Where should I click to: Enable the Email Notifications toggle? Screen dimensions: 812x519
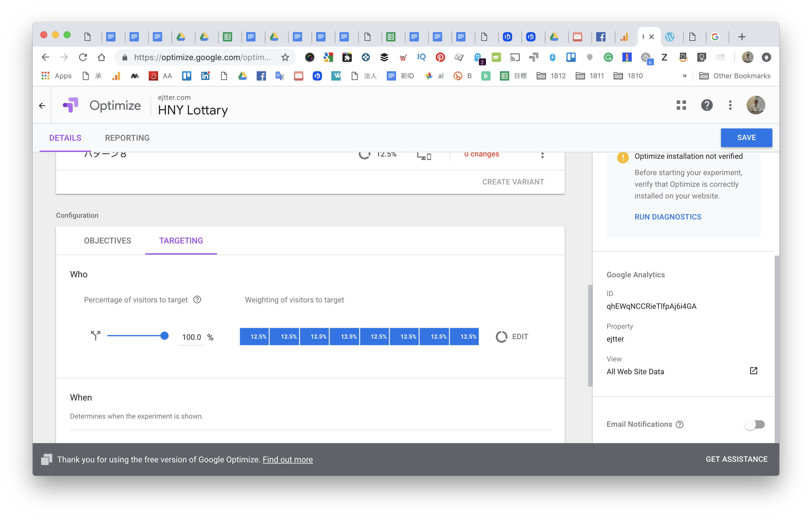pyautogui.click(x=754, y=424)
